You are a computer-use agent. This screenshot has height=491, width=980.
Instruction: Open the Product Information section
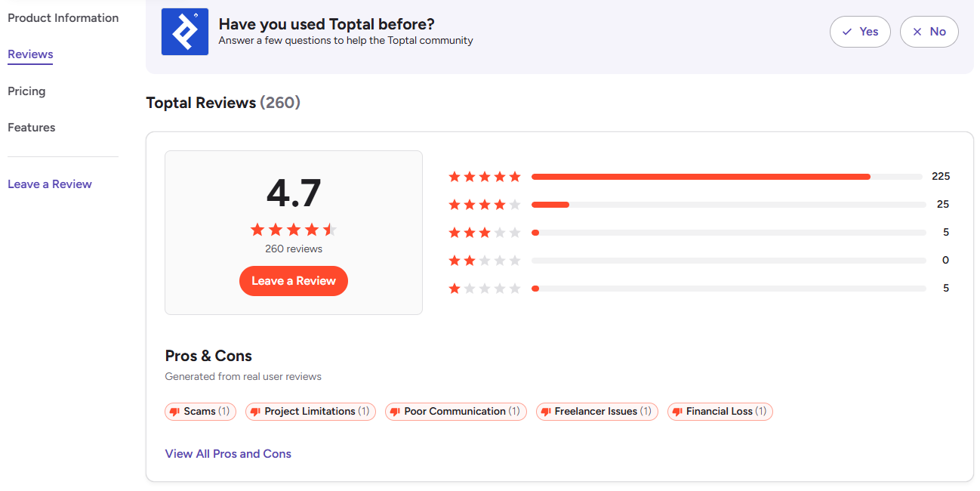pos(63,18)
